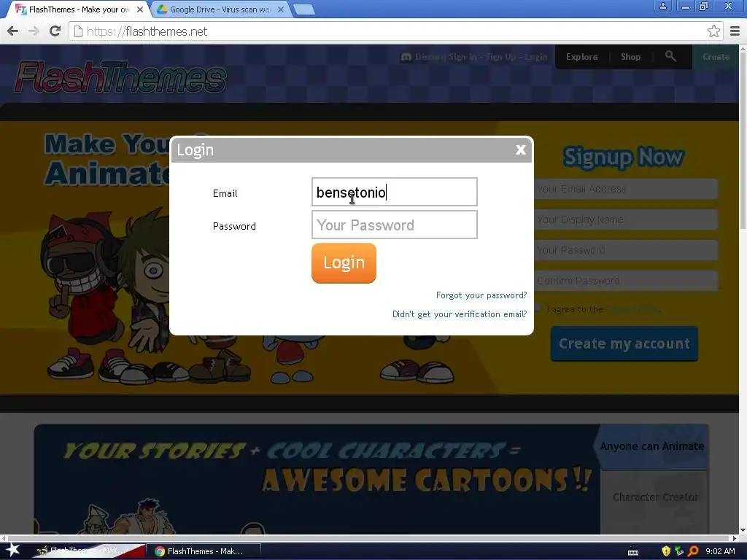Click the FlashThemes Chrome taskbar button

(x=204, y=551)
